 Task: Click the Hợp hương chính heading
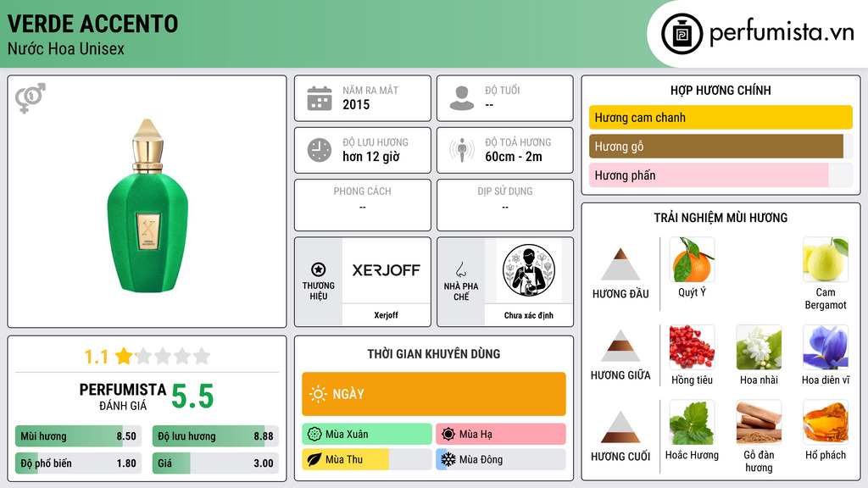(x=721, y=90)
